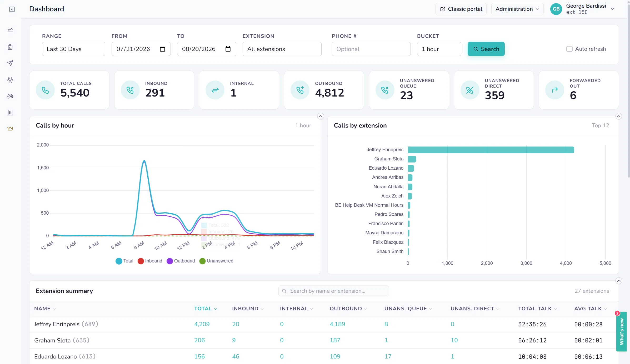Open the paper plane sidebar icon
Viewport: 630px width, 364px height.
click(x=10, y=63)
